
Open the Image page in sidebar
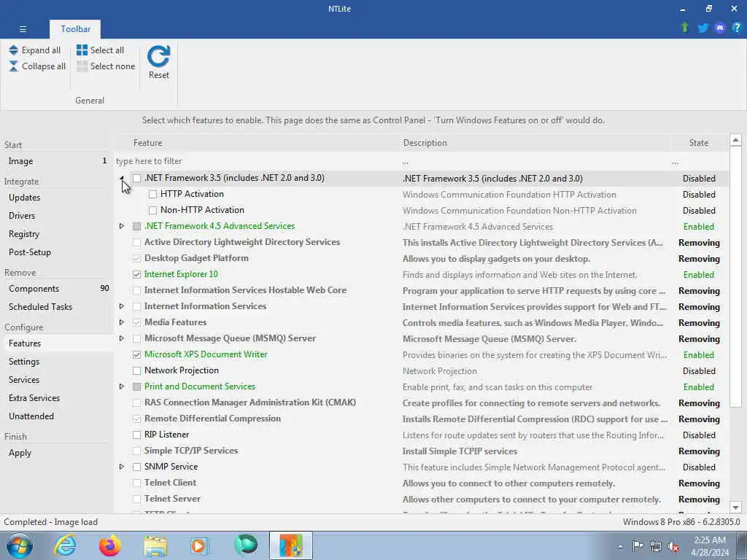(x=57, y=161)
